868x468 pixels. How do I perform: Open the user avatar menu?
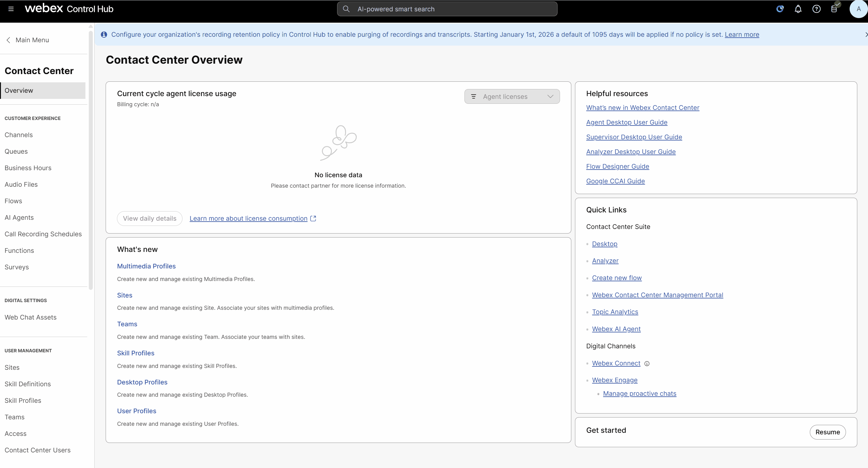click(859, 9)
